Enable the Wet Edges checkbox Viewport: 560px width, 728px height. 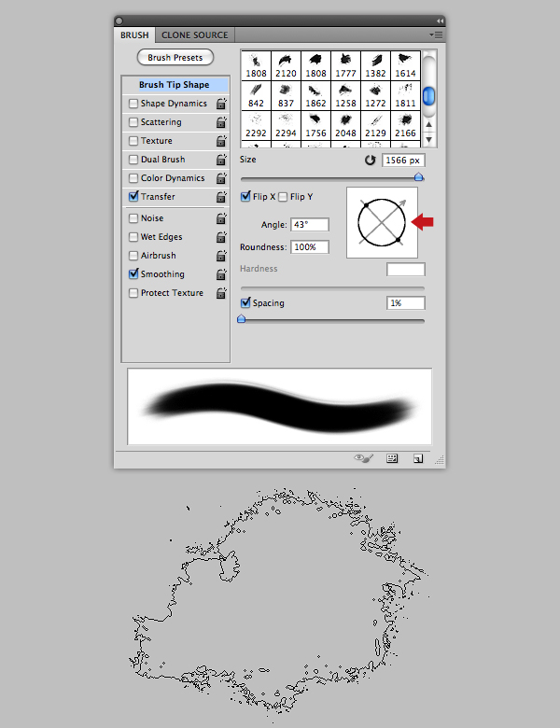(133, 237)
